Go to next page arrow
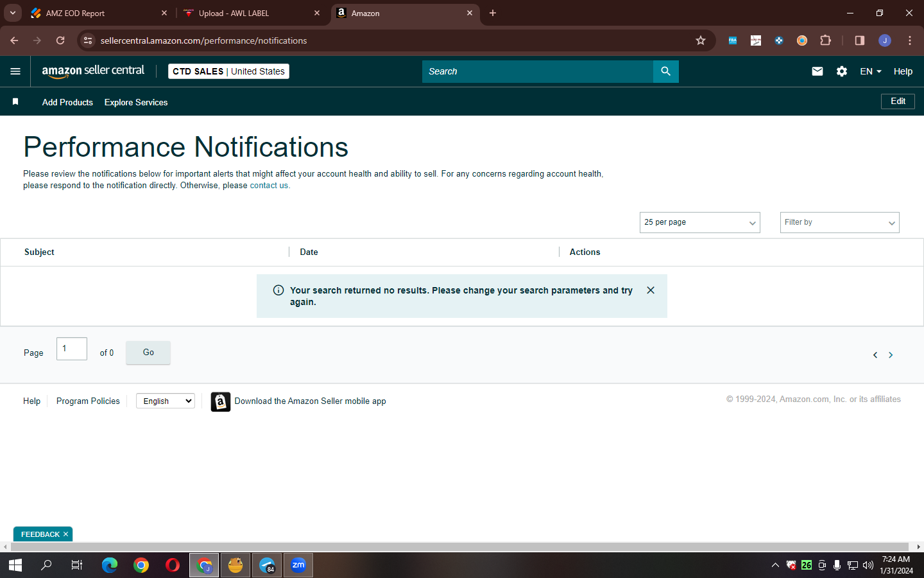 click(x=891, y=355)
